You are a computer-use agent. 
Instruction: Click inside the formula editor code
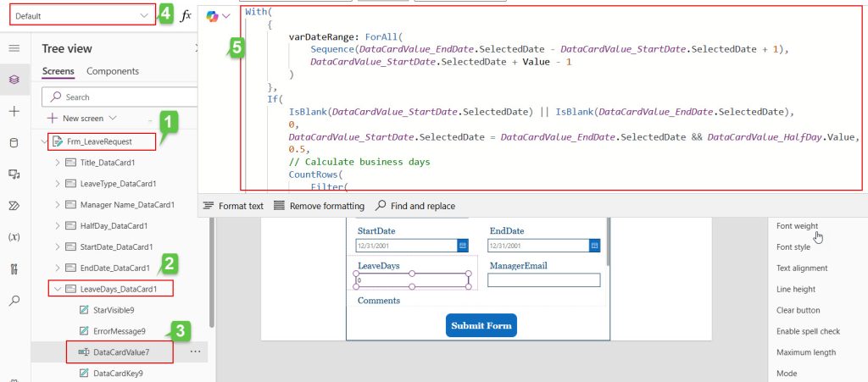(x=553, y=98)
